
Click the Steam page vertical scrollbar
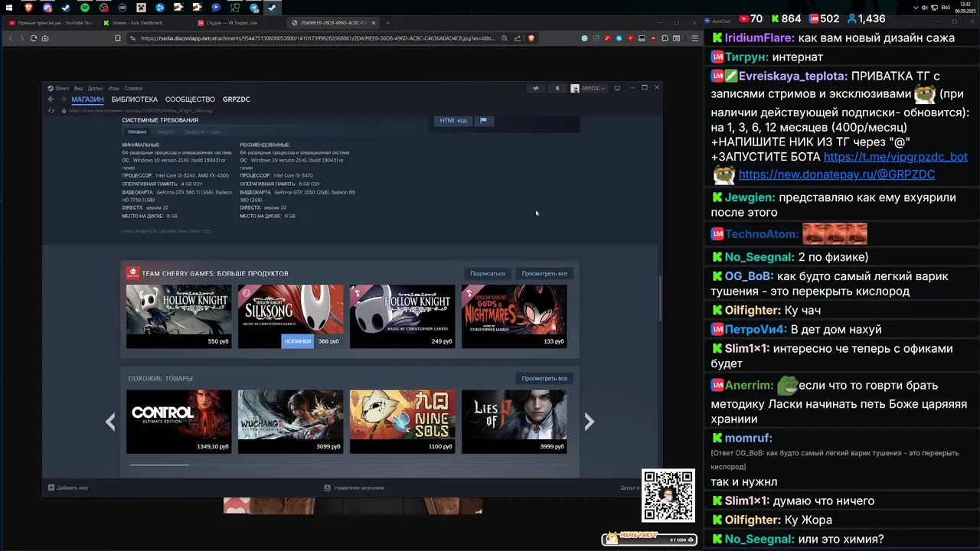point(660,298)
